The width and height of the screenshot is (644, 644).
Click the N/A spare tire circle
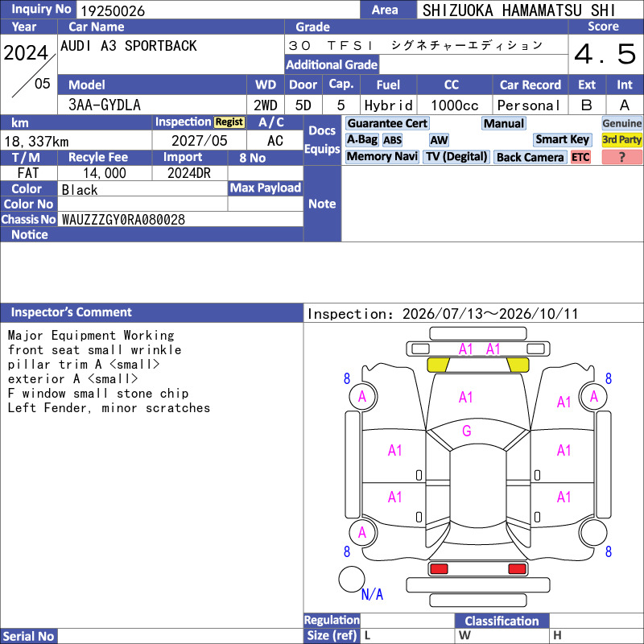pos(352,579)
